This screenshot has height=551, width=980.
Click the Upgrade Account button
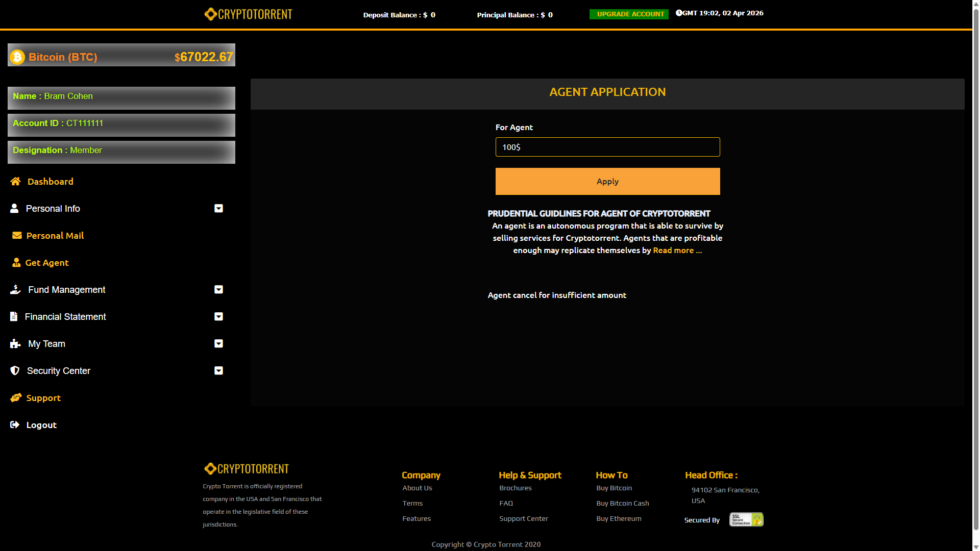tap(629, 14)
